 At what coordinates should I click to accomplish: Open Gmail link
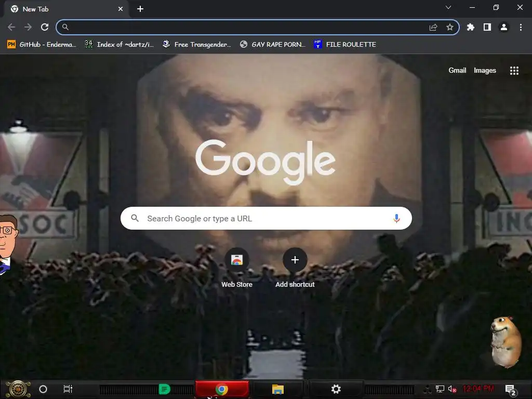click(457, 70)
